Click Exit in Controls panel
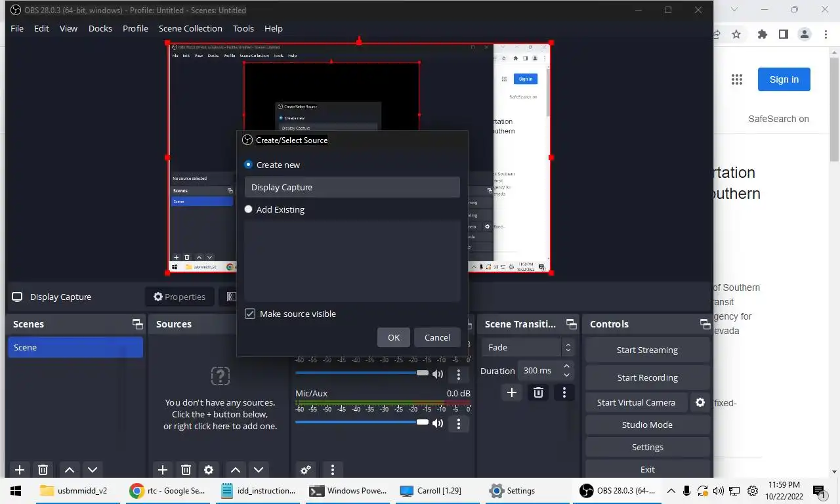840x504 pixels. 647,469
